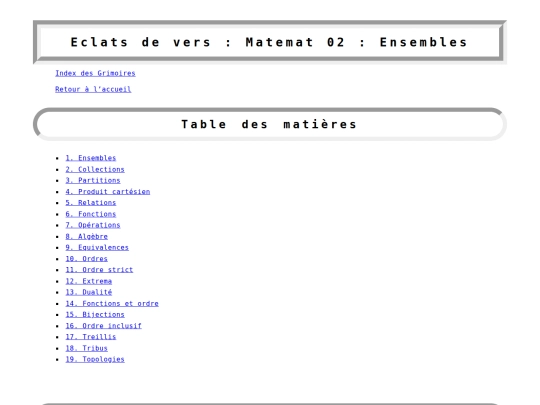Screen dimensions: 540x405
Task: Click the Table des matières heading
Action: 270,124
